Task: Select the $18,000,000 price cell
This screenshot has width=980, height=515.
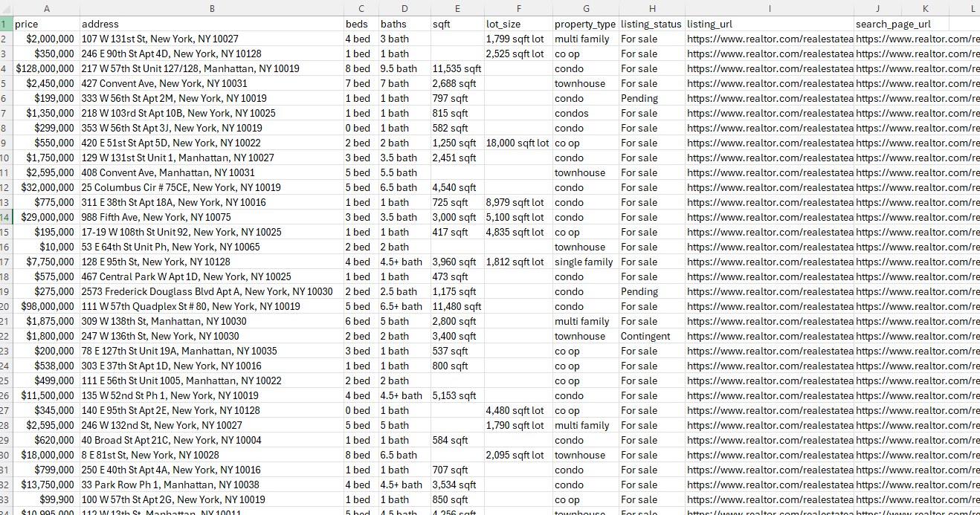Action: coord(46,455)
